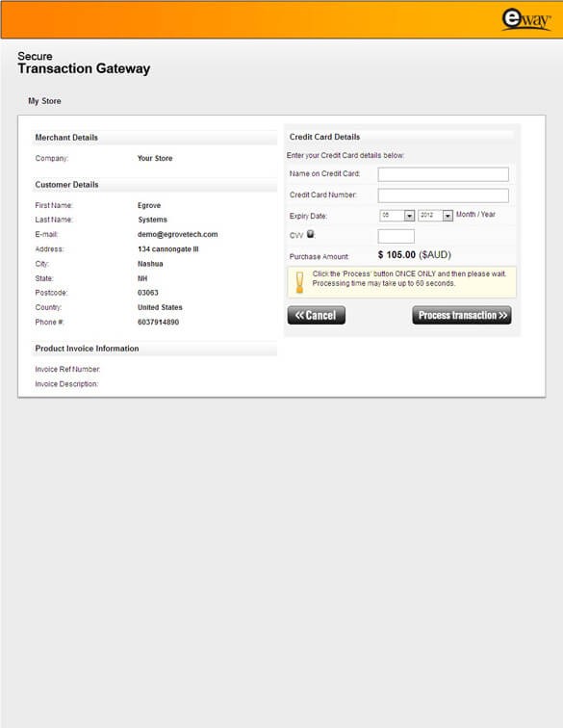Click the Month / Year label

click(x=475, y=215)
